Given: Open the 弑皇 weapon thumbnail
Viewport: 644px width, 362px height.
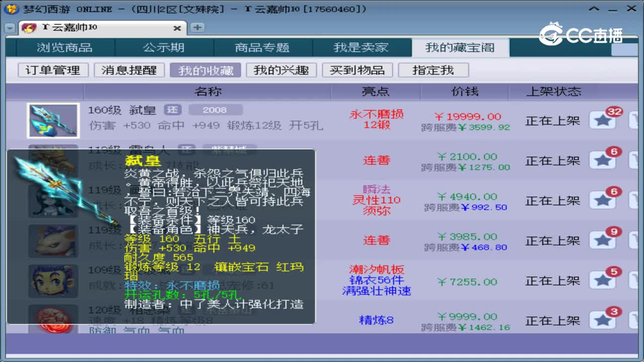Looking at the screenshot, I should tap(53, 121).
